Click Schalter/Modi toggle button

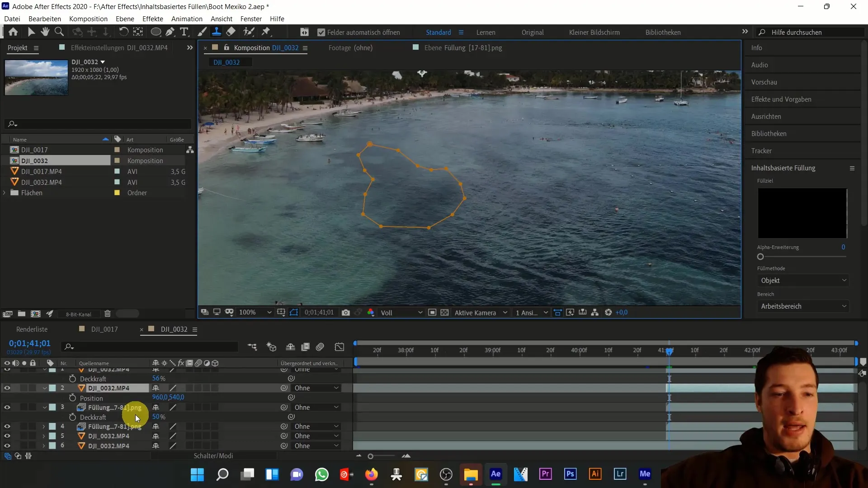click(x=213, y=456)
